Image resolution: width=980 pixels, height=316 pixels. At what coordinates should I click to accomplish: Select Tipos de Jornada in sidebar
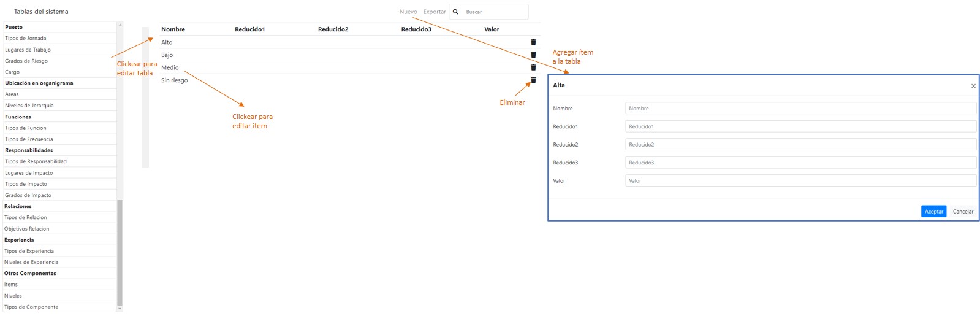pyautogui.click(x=26, y=38)
